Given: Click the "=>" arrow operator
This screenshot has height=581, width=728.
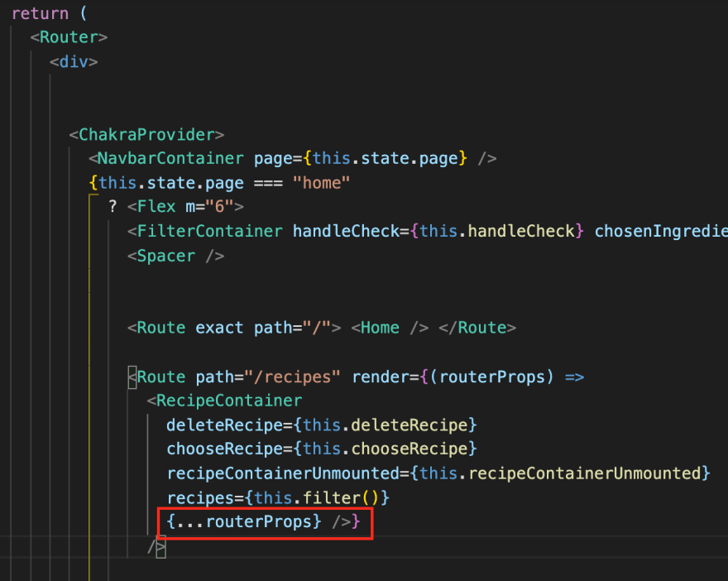Looking at the screenshot, I should click(574, 377).
